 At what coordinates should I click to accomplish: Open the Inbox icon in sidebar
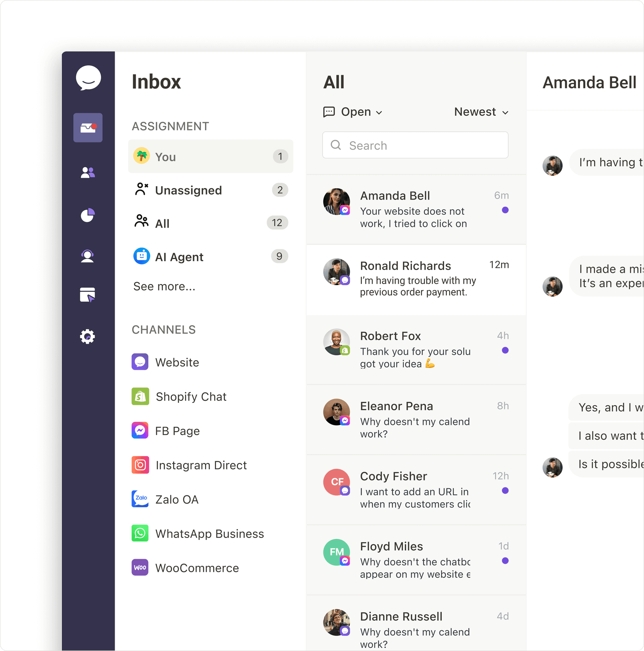tap(88, 128)
